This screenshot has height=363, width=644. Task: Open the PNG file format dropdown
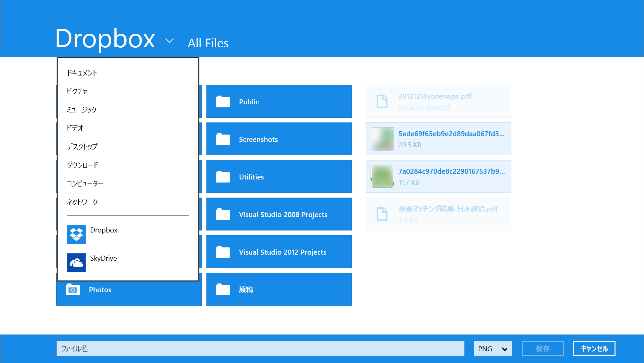492,348
